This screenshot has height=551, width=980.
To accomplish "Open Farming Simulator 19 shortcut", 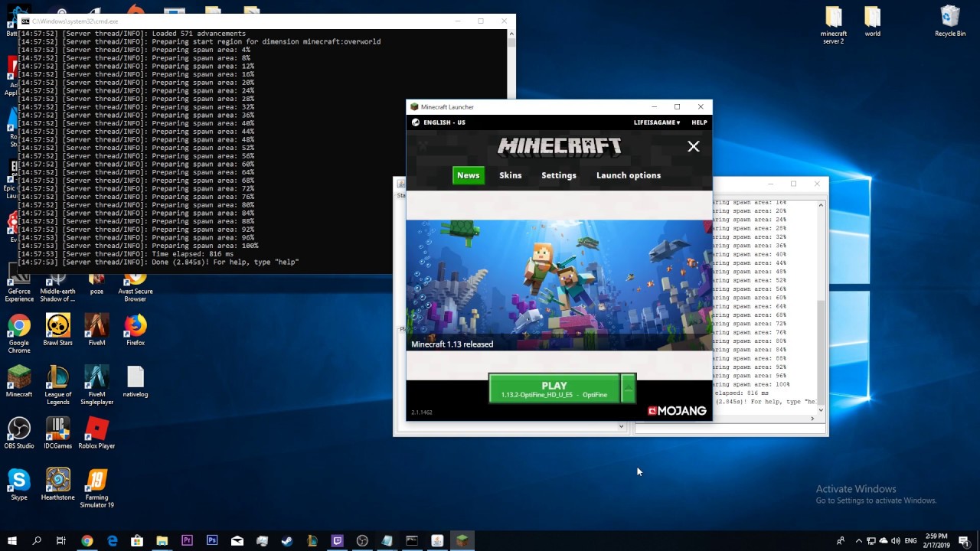I will [96, 487].
